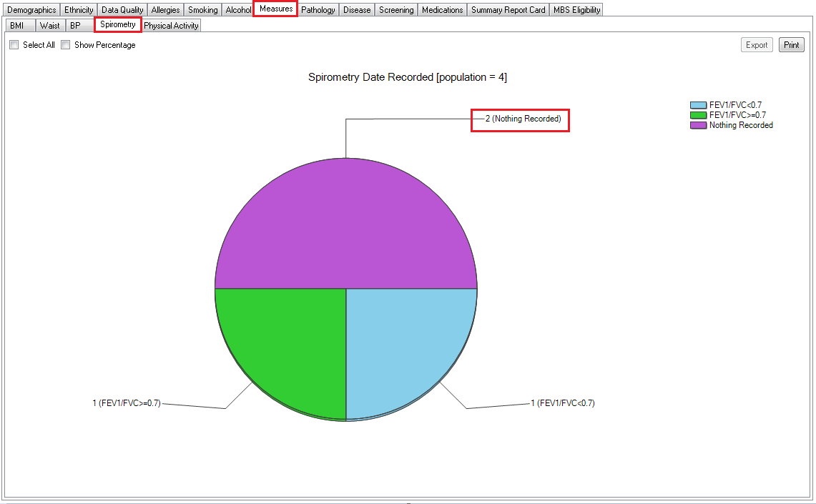This screenshot has height=504, width=816.
Task: Click the purple Nothing Recorded legend swatch
Action: pyautogui.click(x=698, y=125)
